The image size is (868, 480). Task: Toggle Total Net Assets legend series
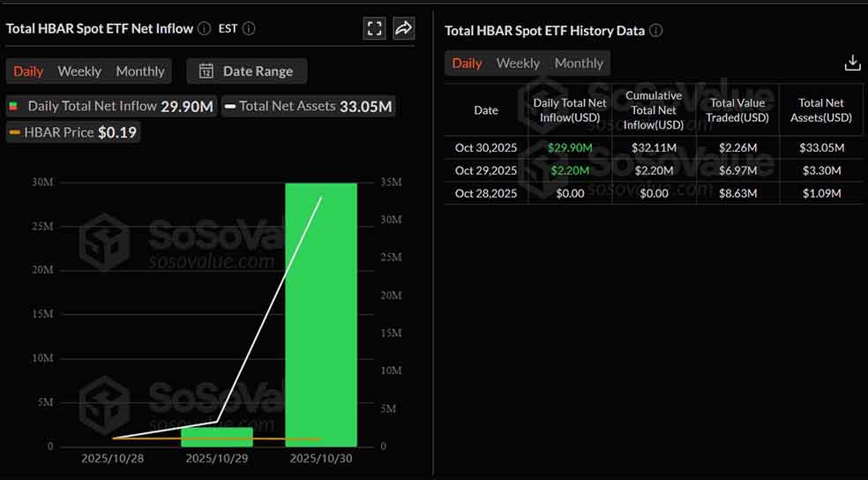point(309,106)
